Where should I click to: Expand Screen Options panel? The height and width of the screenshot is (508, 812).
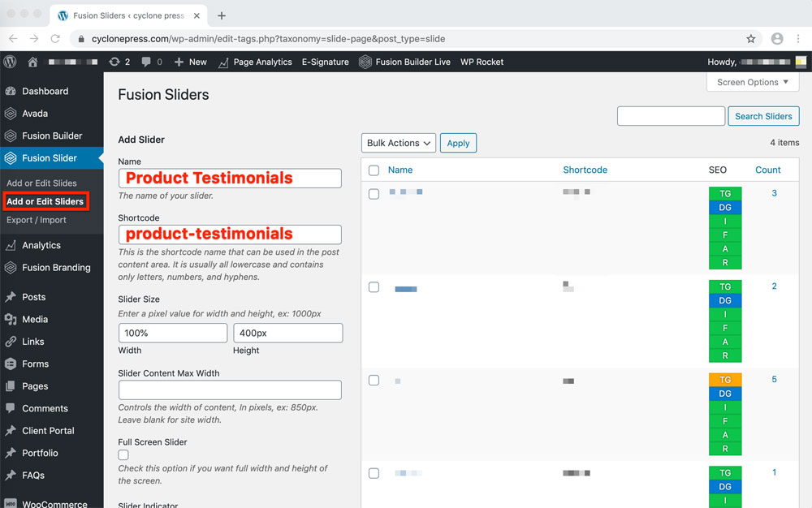[x=753, y=82]
